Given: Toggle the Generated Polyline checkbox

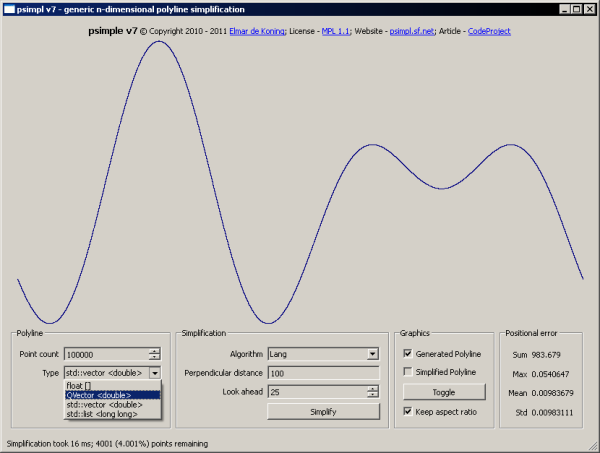Looking at the screenshot, I should pos(407,353).
